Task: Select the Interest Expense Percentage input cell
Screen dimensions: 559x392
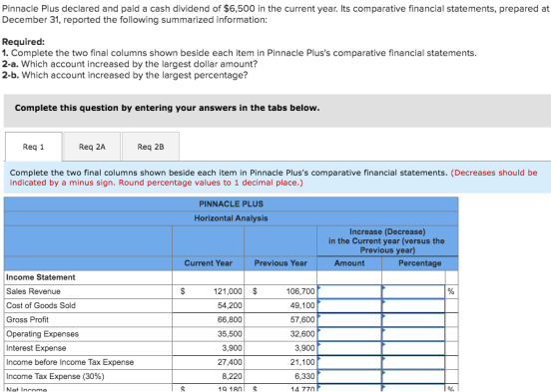Action: pyautogui.click(x=413, y=348)
